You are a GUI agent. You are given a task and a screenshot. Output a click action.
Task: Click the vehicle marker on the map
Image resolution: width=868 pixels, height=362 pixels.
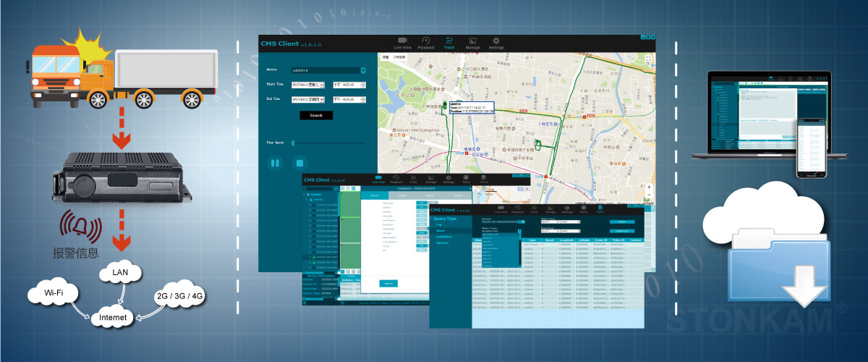pyautogui.click(x=445, y=105)
